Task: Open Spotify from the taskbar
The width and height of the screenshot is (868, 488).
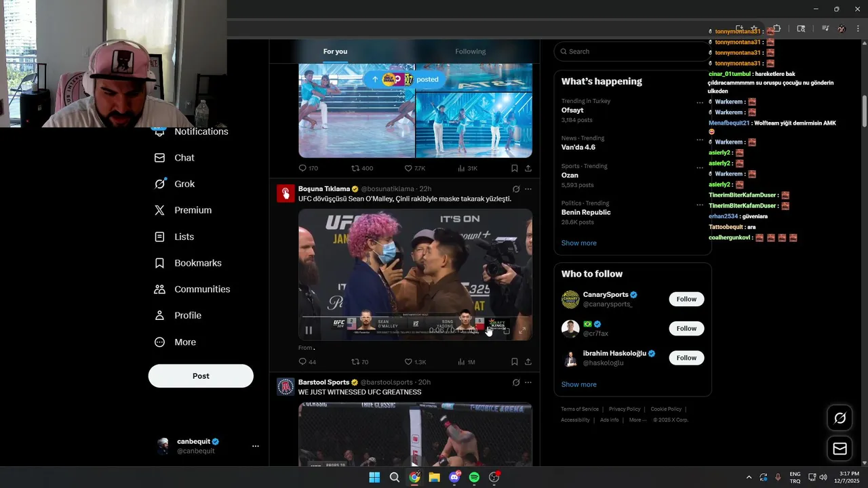Action: (474, 477)
